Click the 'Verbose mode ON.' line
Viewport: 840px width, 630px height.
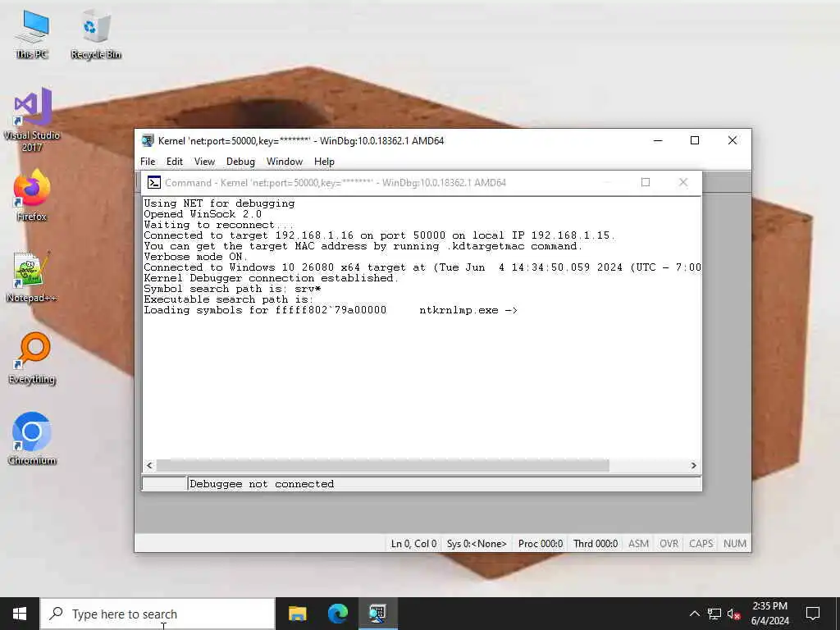(195, 257)
